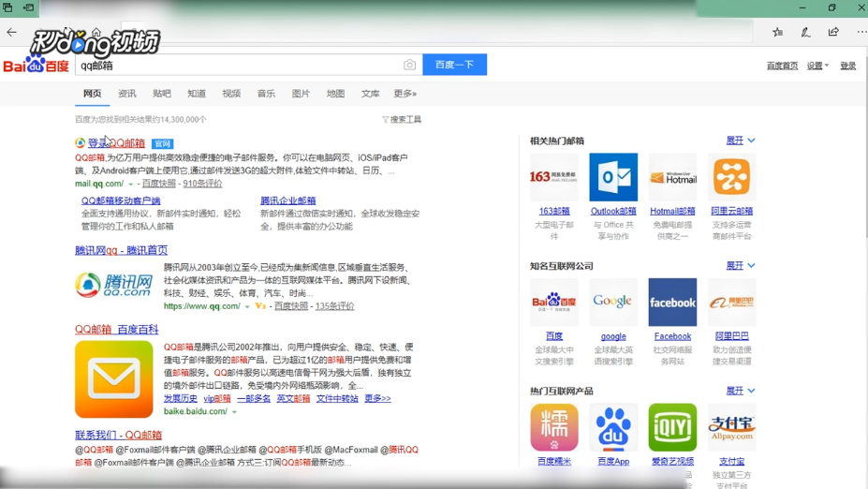
Task: Click the 腾讯网 qq.com logo image
Action: (114, 285)
